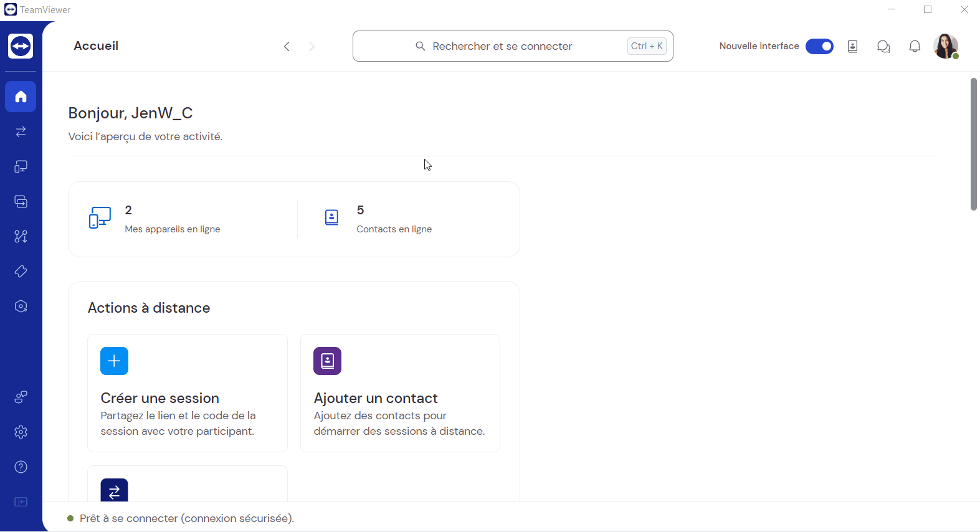The image size is (980, 532).
Task: Open the hexagon admin icon in sidebar
Action: 21,306
